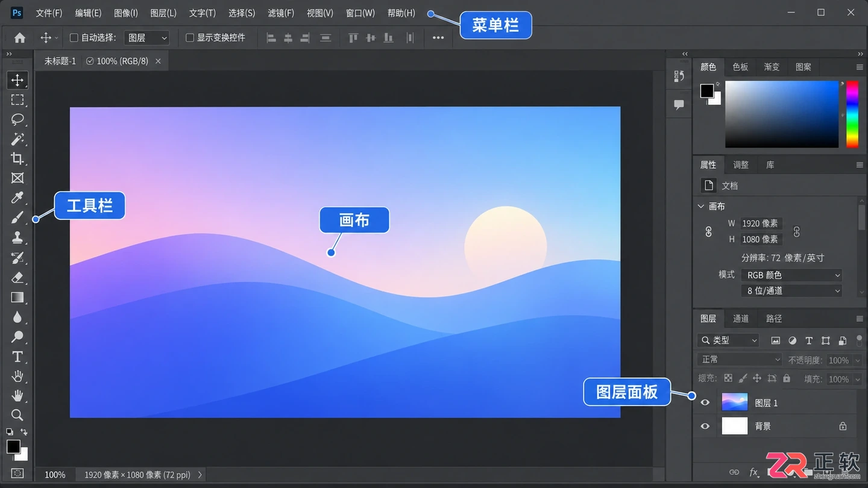This screenshot has height=488, width=868.
Task: Toggle Quick Mask mode in the toolbar
Action: pos(17,473)
